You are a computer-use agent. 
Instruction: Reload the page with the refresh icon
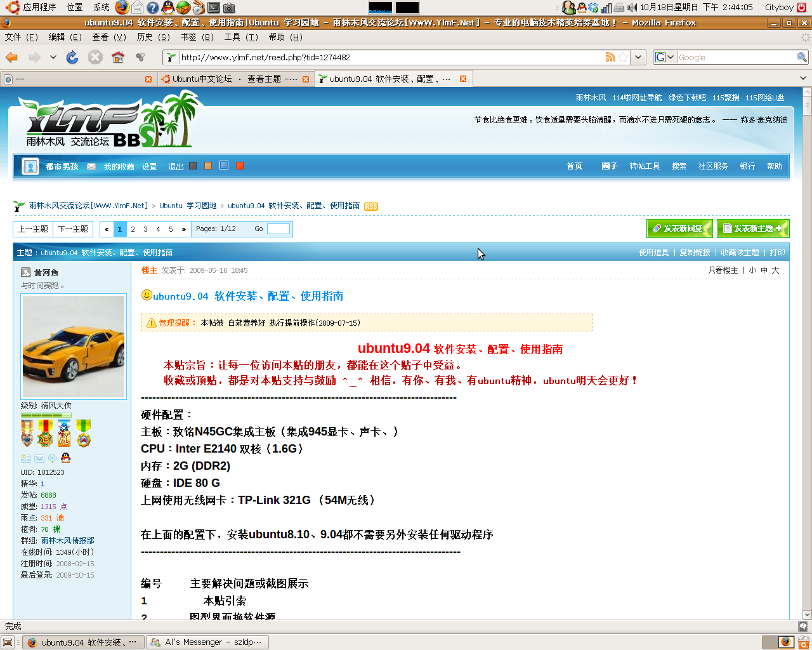(72, 57)
